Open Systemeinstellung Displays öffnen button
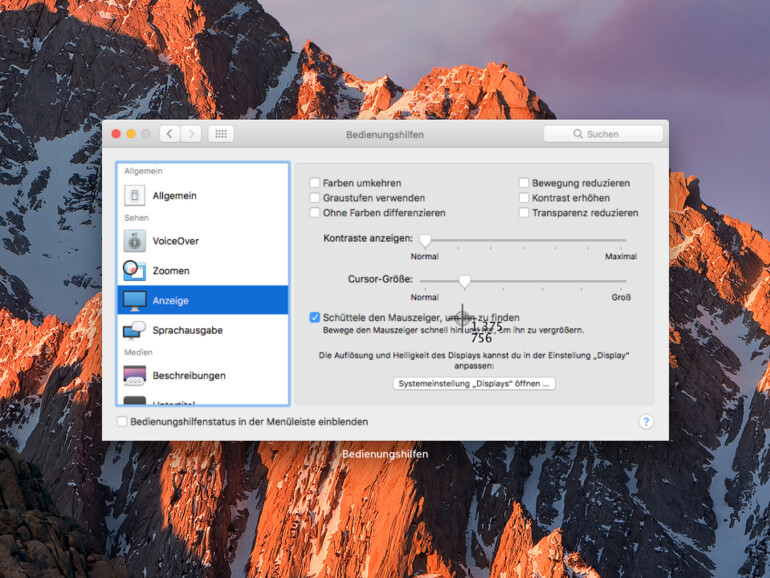 pos(474,384)
